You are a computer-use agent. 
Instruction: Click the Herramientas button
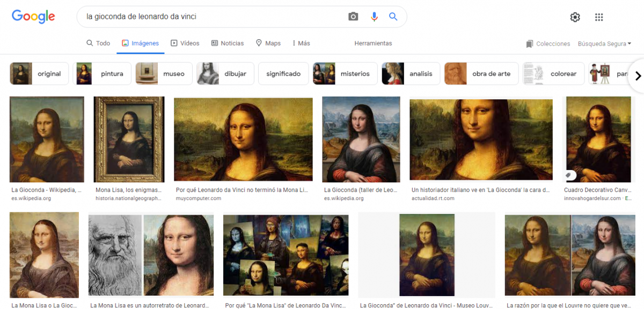pyautogui.click(x=373, y=43)
